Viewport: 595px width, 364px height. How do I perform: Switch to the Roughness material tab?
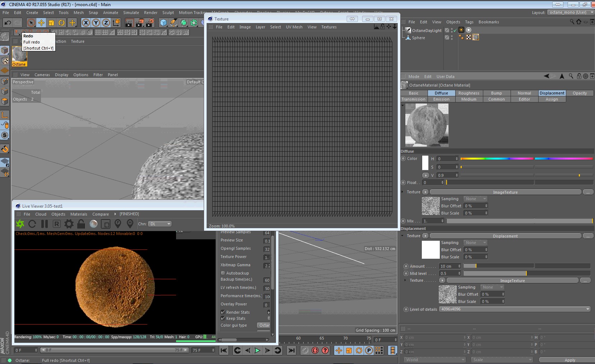point(469,93)
